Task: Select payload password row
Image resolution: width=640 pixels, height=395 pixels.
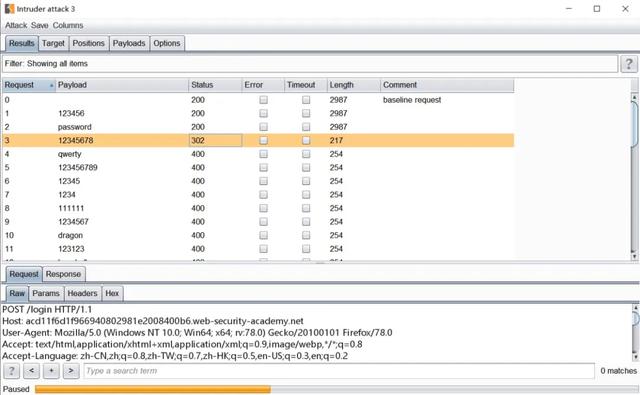Action: pos(258,127)
